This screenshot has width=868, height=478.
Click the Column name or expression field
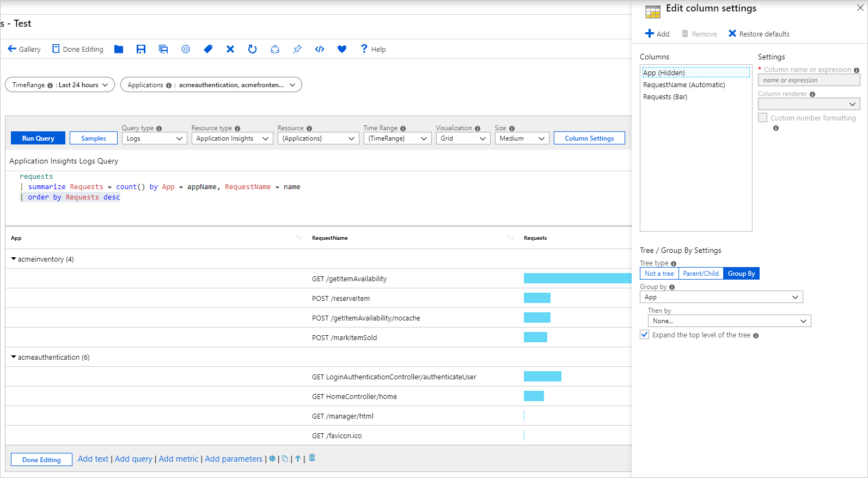(809, 80)
